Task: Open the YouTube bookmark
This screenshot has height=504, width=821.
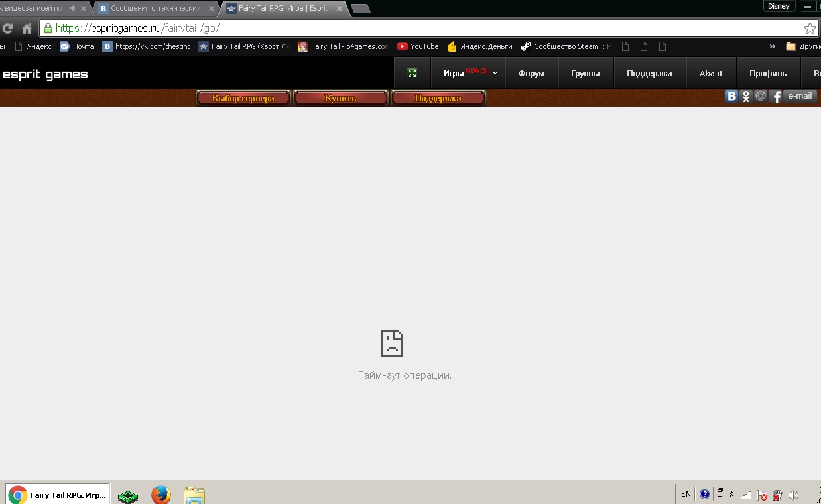Action: 418,46
